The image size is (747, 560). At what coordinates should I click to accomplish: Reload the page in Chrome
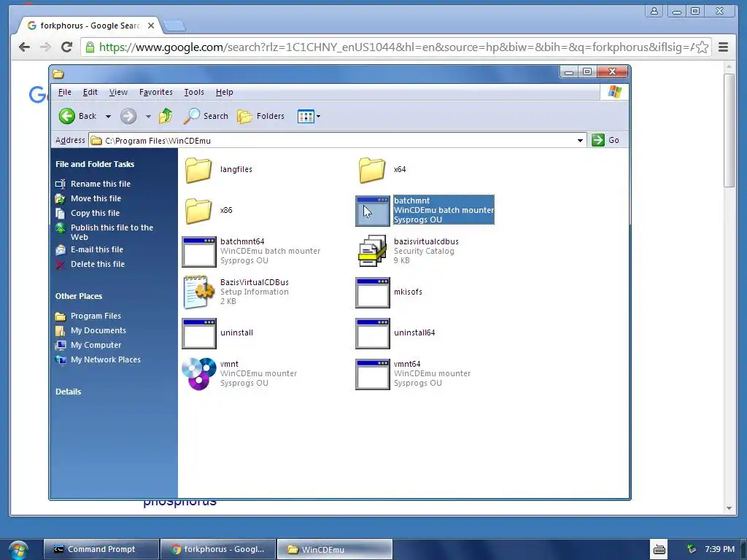(x=66, y=47)
